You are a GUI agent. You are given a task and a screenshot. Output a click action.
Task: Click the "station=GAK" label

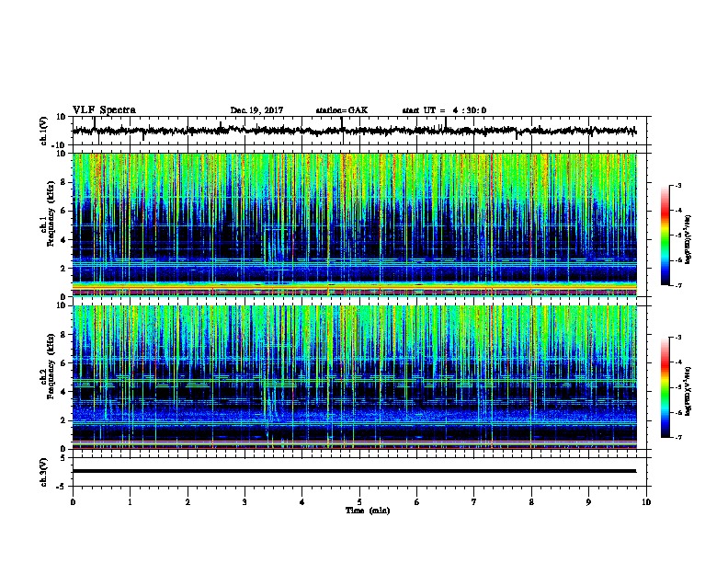[x=342, y=110]
